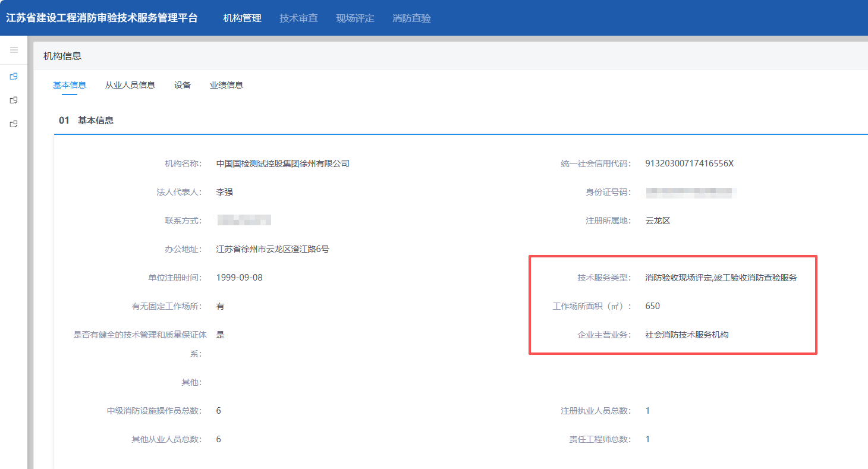This screenshot has width=868, height=469.
Task: Toggle the hamburger sidebar collapse icon
Action: coord(14,50)
